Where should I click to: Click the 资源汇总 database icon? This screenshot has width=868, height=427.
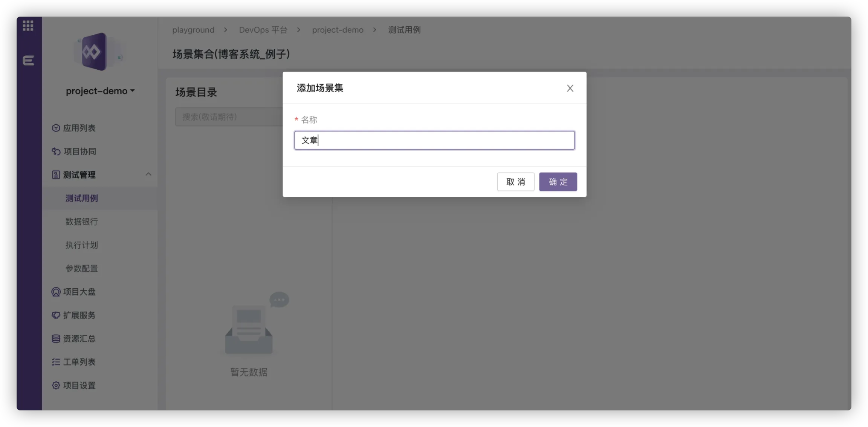click(56, 338)
